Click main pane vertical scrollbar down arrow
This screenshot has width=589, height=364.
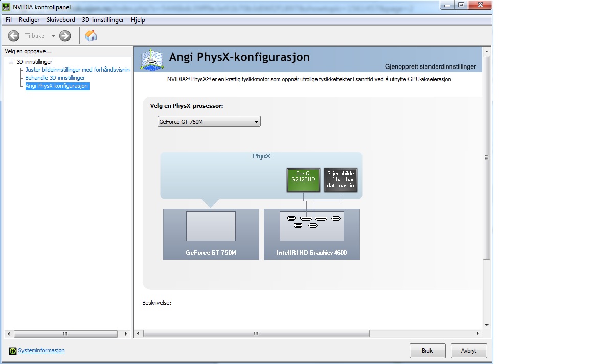pos(486,325)
